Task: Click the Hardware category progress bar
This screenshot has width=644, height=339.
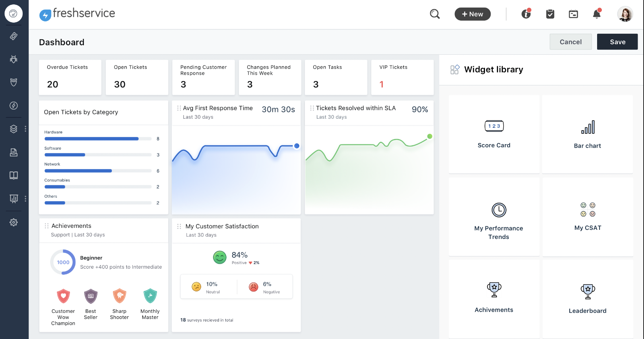Action: tap(98, 139)
